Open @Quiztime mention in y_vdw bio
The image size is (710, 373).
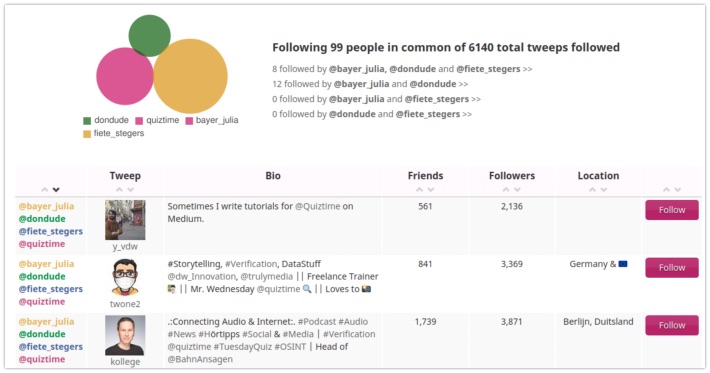(317, 206)
